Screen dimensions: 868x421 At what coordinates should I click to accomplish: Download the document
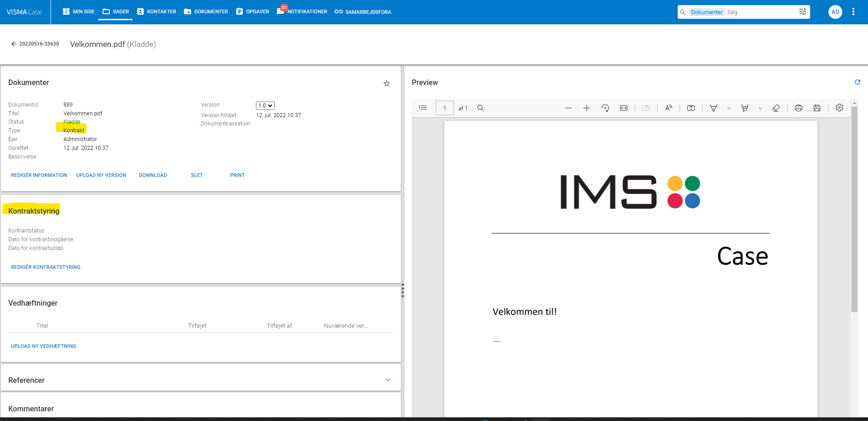pos(153,175)
